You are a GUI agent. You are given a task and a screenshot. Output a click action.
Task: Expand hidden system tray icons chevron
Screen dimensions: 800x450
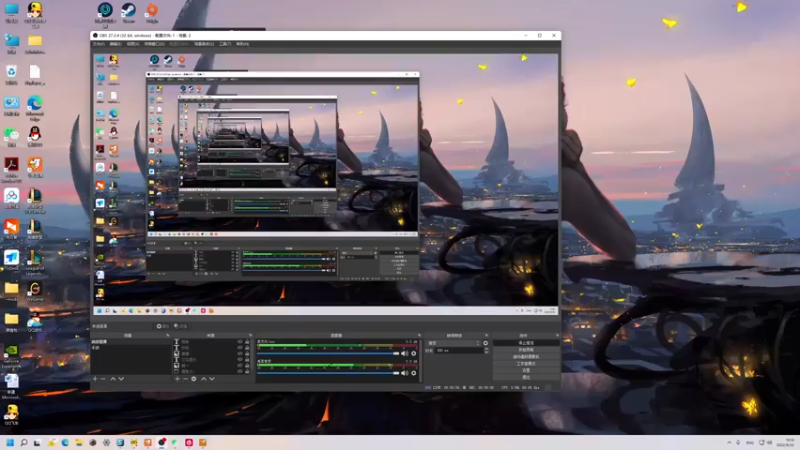click(x=729, y=442)
